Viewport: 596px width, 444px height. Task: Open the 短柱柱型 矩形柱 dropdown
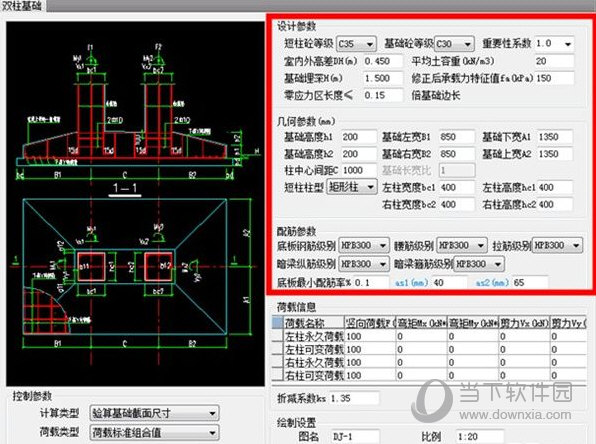click(x=352, y=187)
